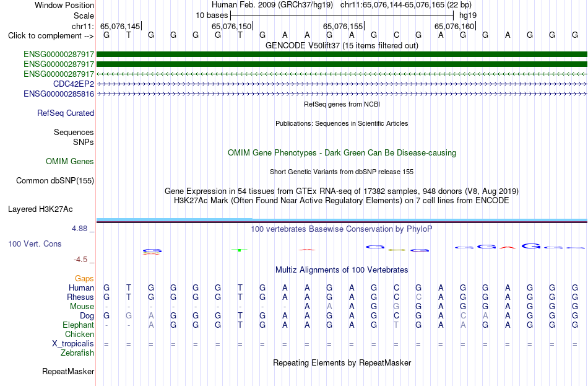
Task: Click the CDC42EP2 gene label
Action: coord(74,84)
